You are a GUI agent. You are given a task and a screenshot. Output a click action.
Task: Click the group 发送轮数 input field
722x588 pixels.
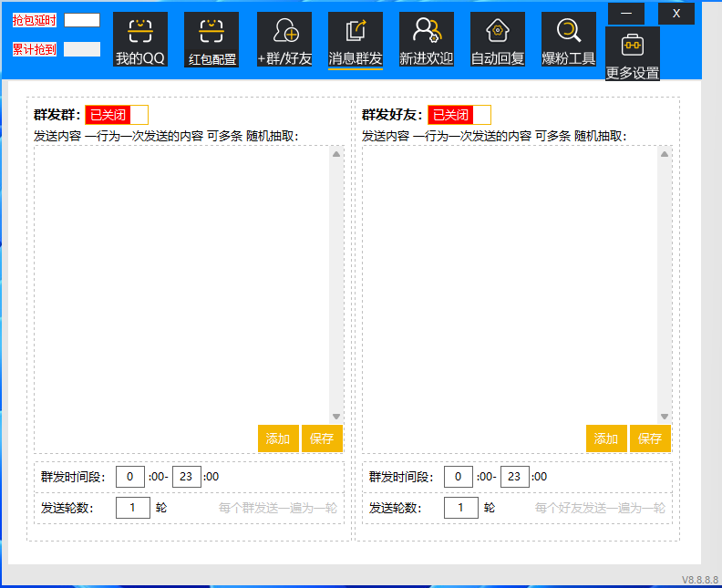click(133, 508)
